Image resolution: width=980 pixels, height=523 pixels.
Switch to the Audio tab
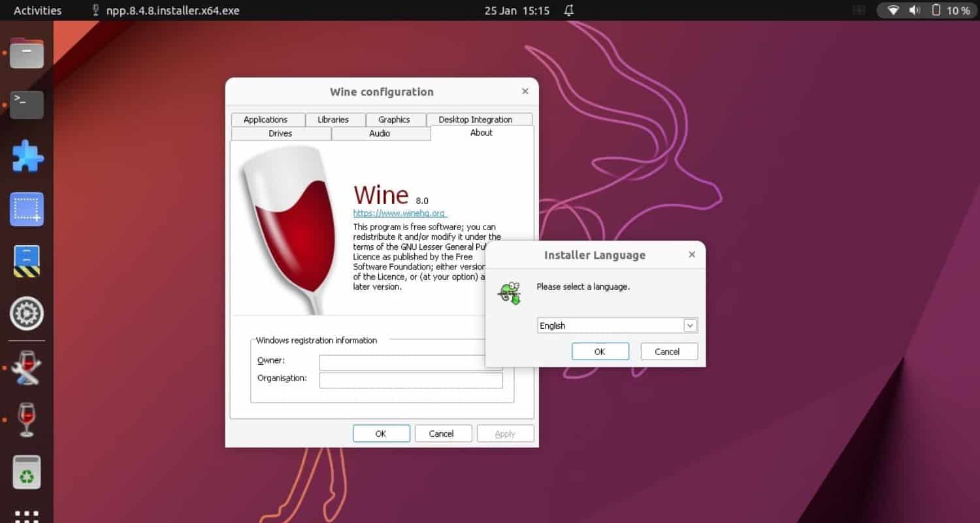click(x=380, y=133)
